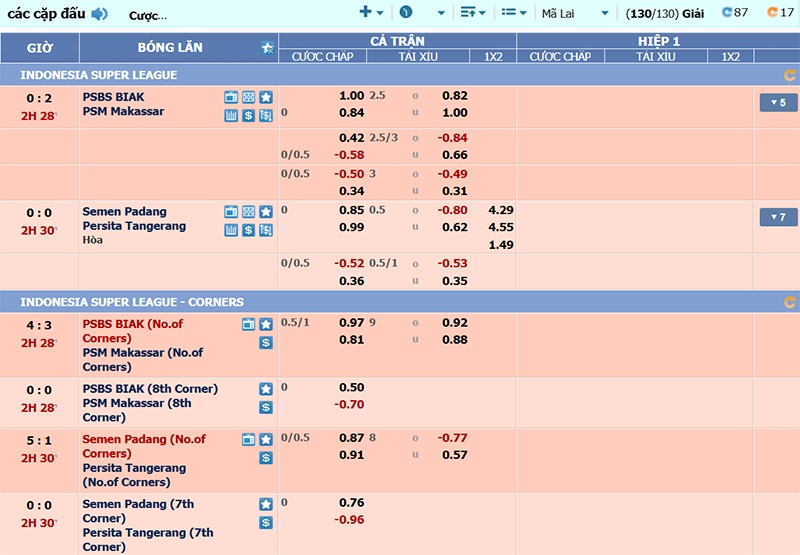Viewport: 800px width, 555px height.
Task: Expand the dropdown arrow beside the clock
Action: (441, 13)
